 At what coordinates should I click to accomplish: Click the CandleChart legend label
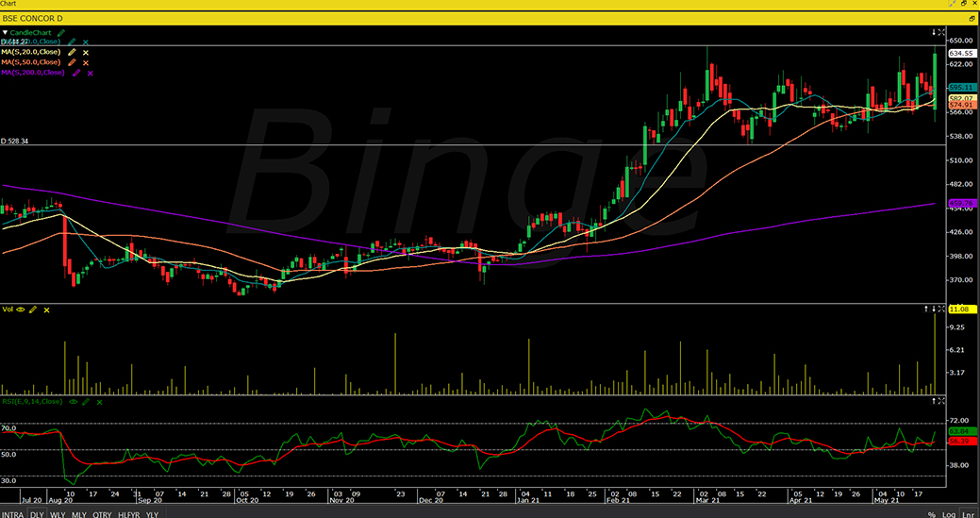32,32
